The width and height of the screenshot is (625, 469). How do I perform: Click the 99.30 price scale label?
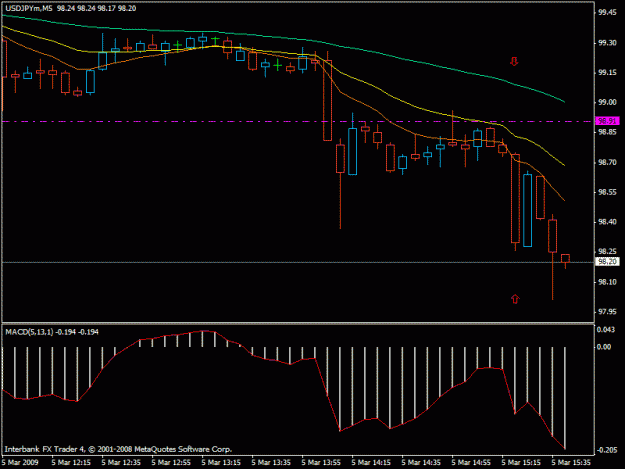(x=607, y=43)
